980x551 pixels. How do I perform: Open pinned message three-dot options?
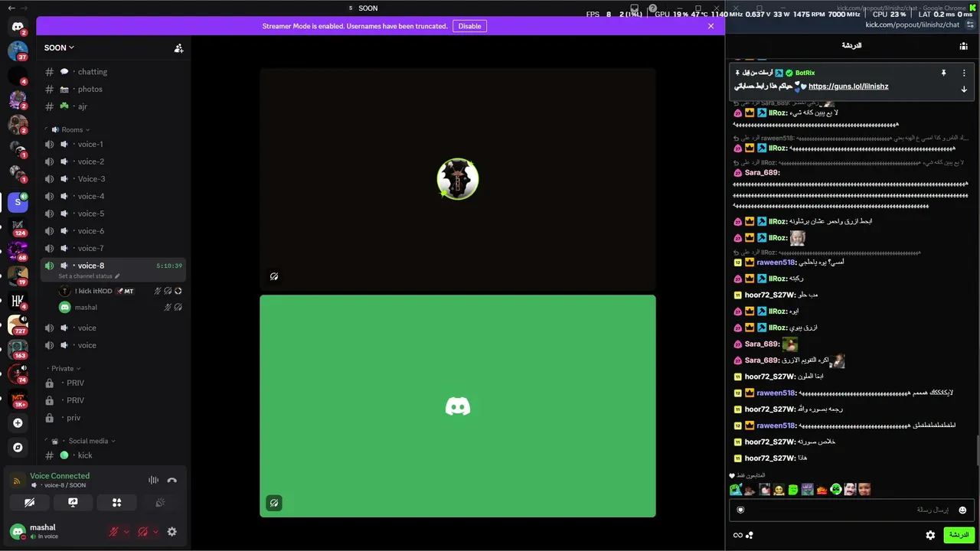point(964,73)
